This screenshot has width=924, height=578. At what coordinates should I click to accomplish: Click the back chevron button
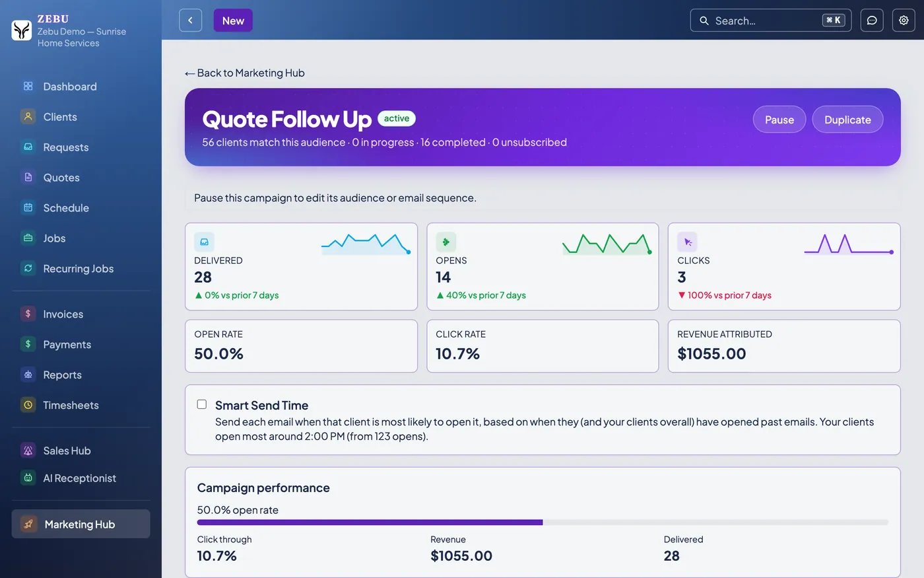[190, 20]
